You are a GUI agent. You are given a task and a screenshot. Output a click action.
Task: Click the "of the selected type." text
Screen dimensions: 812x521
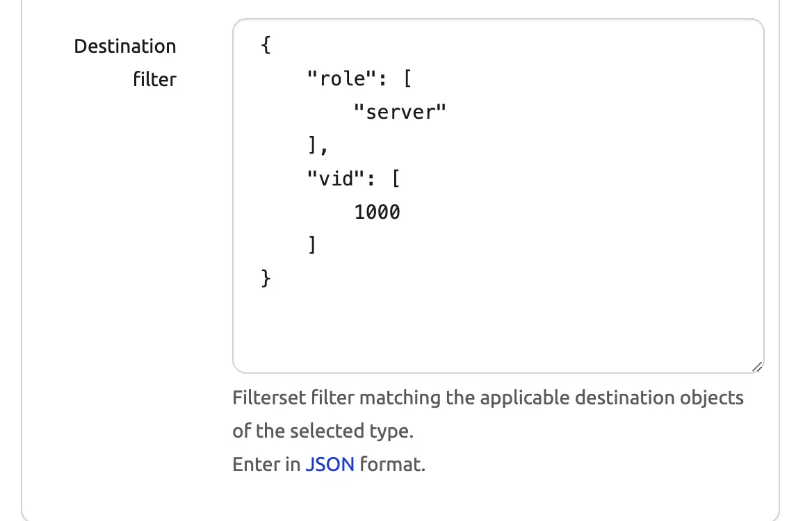pos(323,431)
